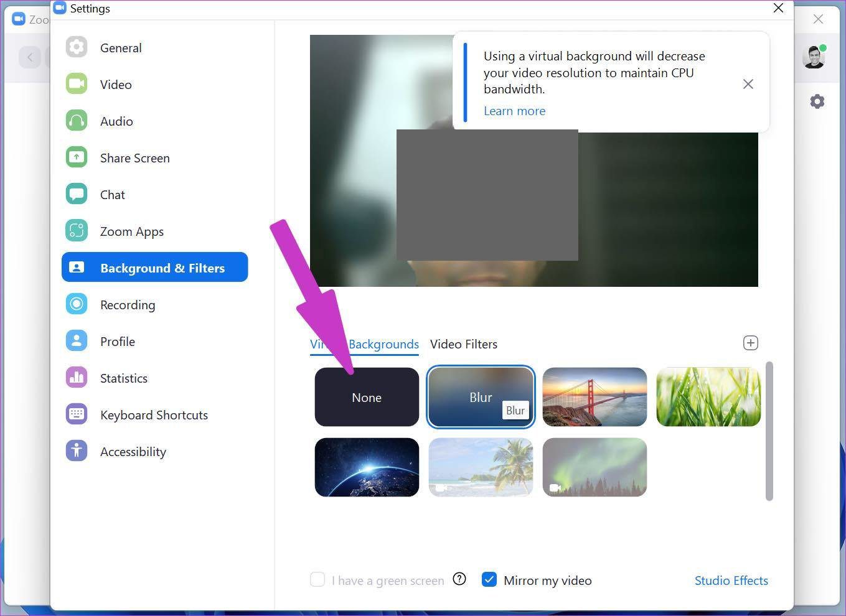
Task: Click the Statistics bar chart icon
Action: coord(77,378)
